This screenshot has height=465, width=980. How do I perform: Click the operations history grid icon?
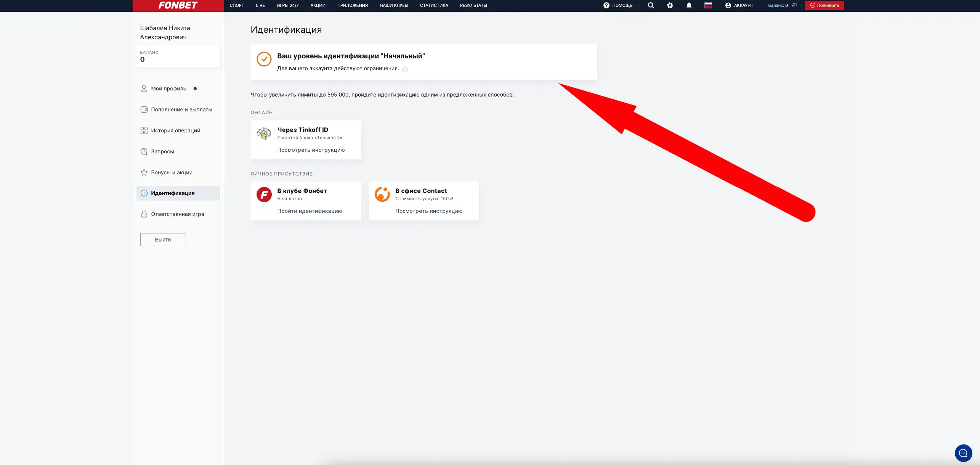click(144, 130)
